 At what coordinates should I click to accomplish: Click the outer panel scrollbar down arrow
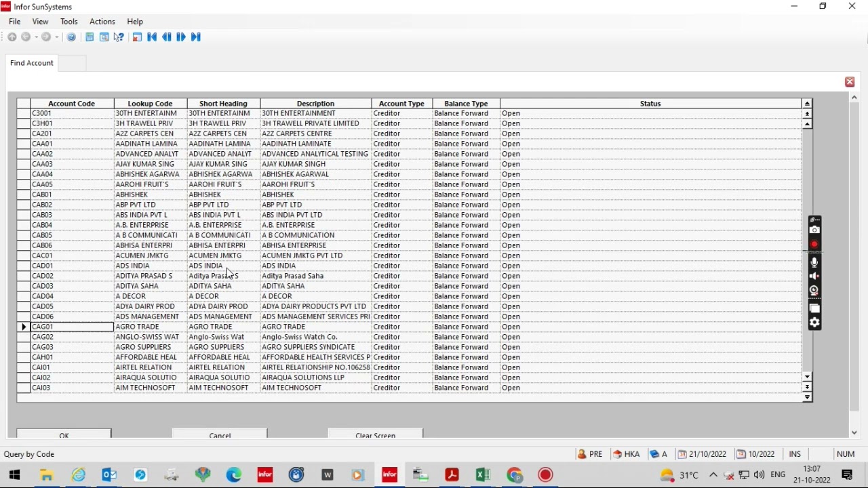pyautogui.click(x=855, y=433)
